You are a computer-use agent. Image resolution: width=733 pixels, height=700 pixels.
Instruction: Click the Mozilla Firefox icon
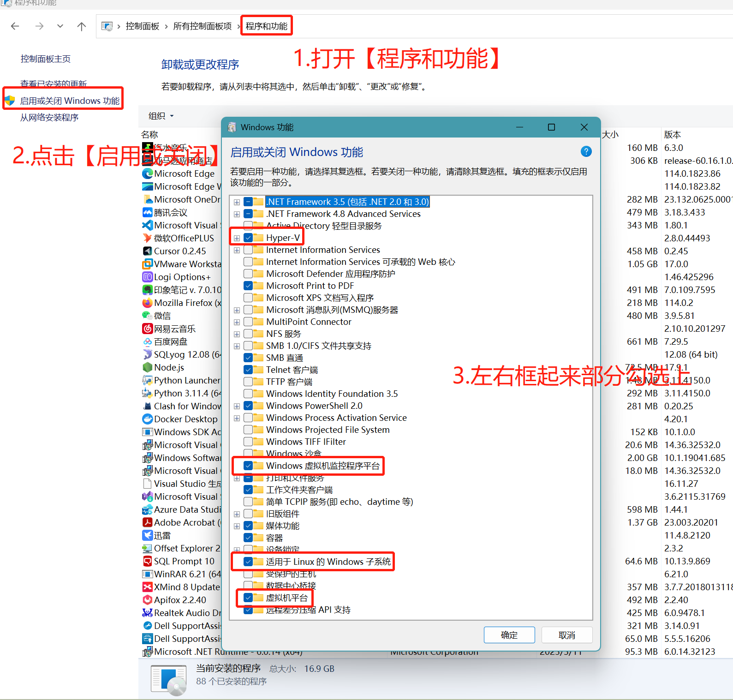pyautogui.click(x=147, y=303)
